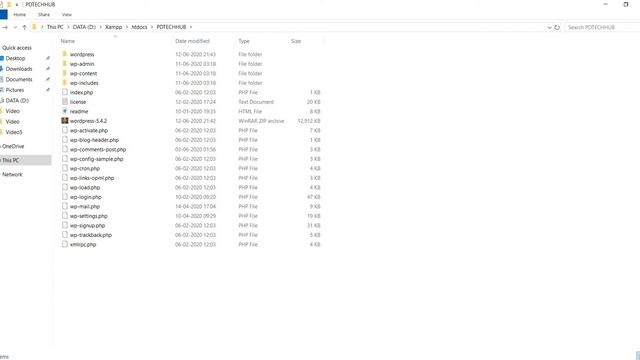Go up one folder level

[24, 27]
